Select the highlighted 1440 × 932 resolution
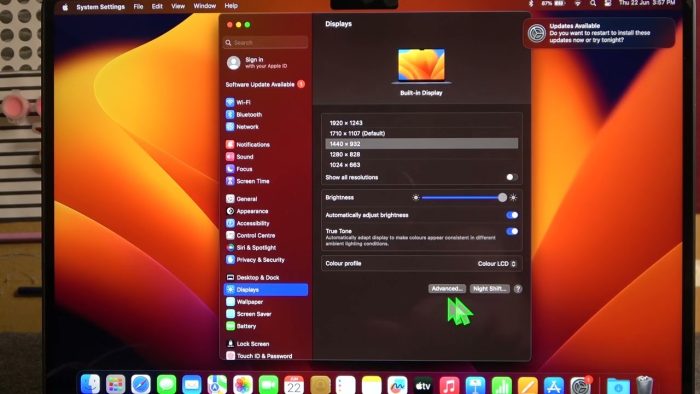 (x=421, y=144)
